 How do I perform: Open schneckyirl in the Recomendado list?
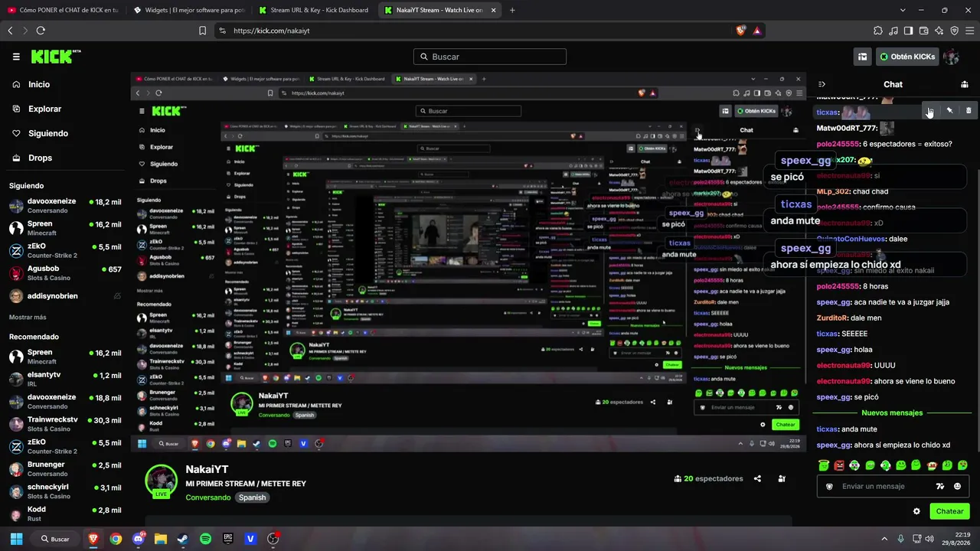(65, 491)
